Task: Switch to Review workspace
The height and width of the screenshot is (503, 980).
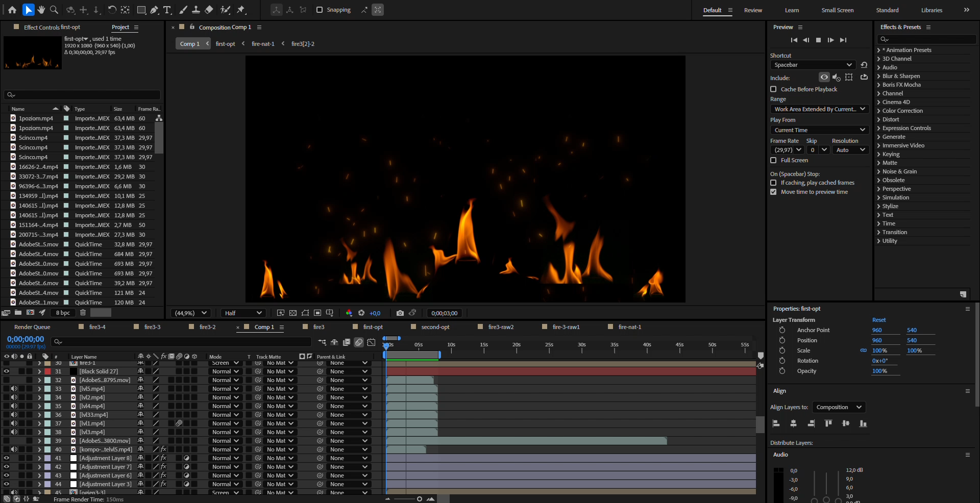Action: [753, 10]
